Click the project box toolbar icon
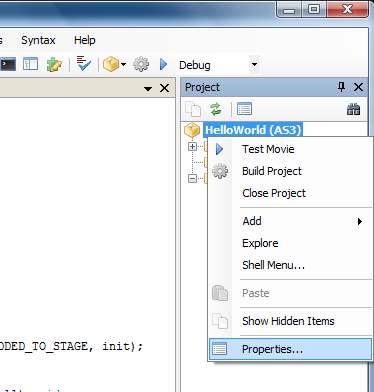Image resolution: width=374 pixels, height=392 pixels. pyautogui.click(x=111, y=64)
